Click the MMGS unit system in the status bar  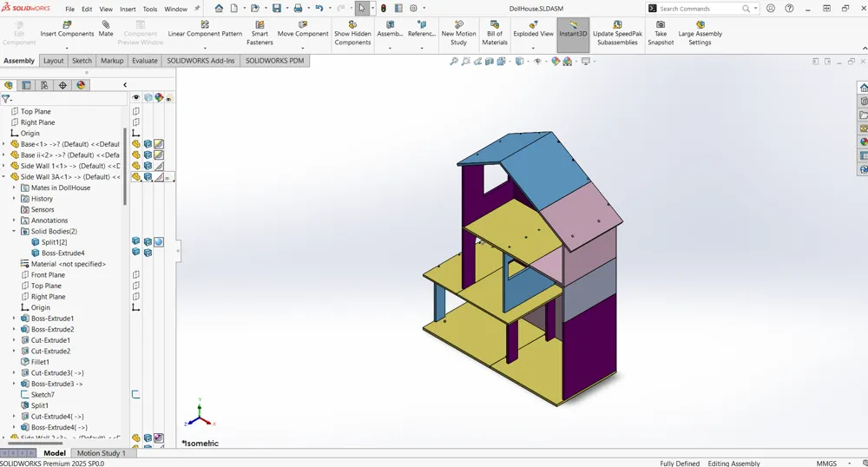tap(826, 464)
